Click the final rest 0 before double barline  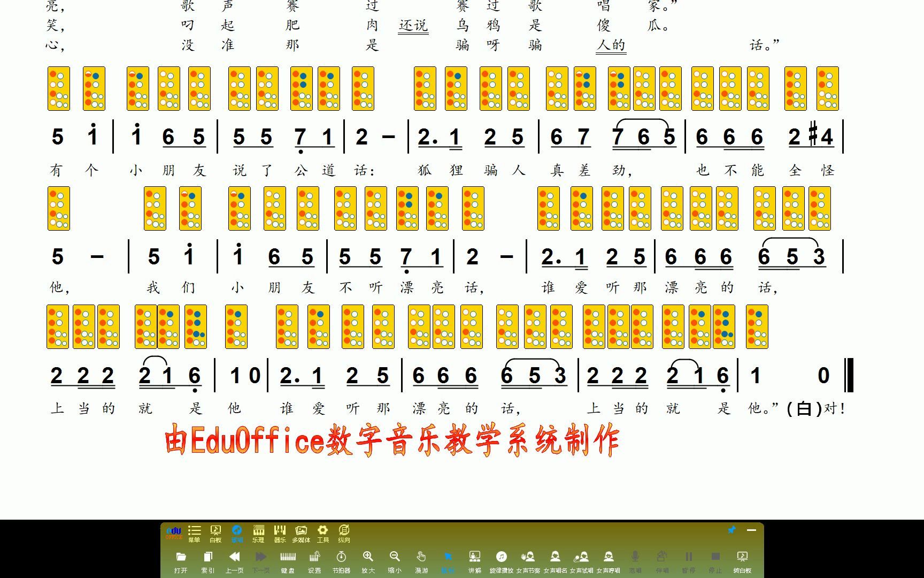[823, 376]
